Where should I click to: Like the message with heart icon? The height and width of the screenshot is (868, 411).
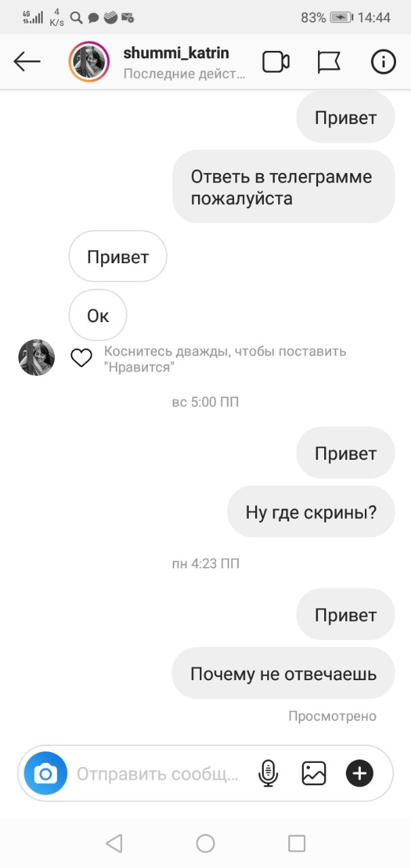(81, 358)
